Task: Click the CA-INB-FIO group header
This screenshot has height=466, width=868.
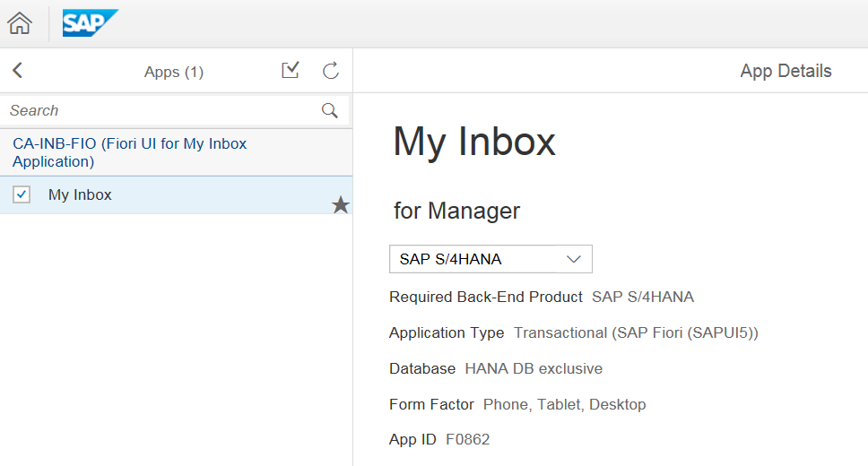Action: tap(176, 152)
